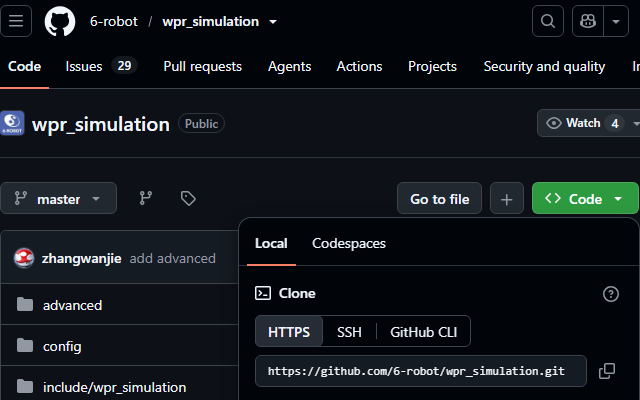This screenshot has width=640, height=400.
Task: Open the Agents tab
Action: [x=289, y=66]
